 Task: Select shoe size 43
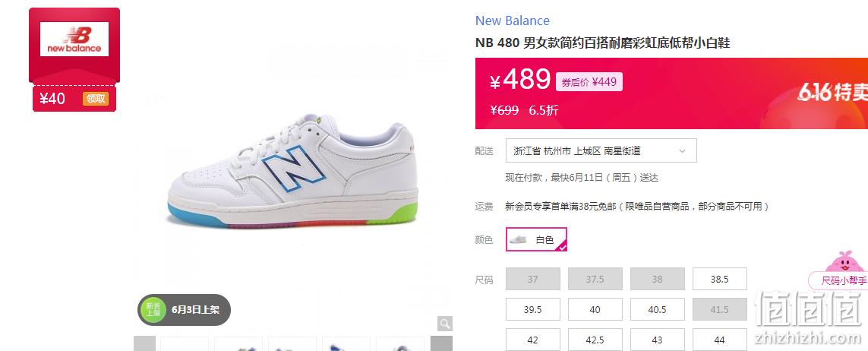tap(657, 340)
